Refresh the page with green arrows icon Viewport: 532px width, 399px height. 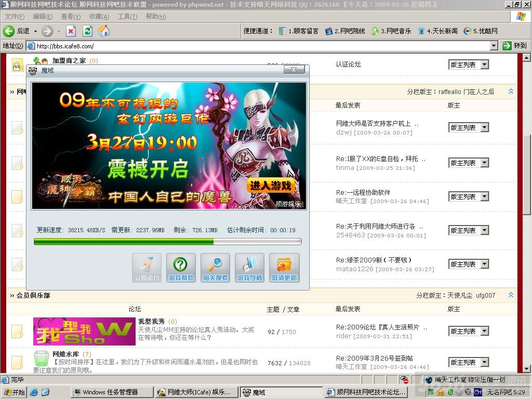(x=87, y=31)
